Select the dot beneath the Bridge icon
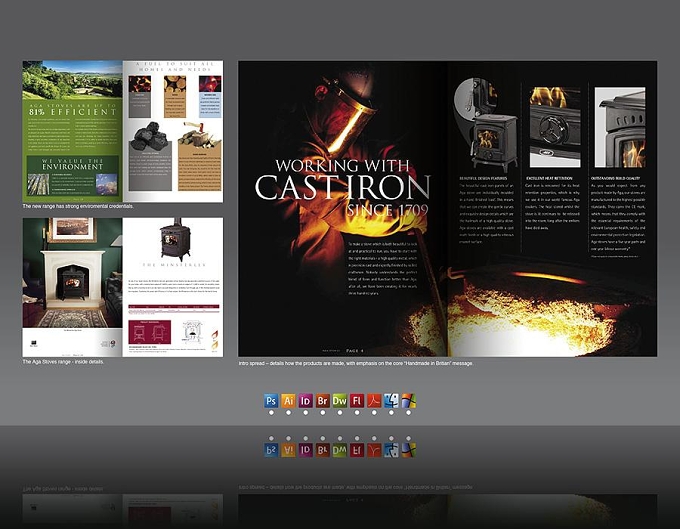 [x=323, y=413]
